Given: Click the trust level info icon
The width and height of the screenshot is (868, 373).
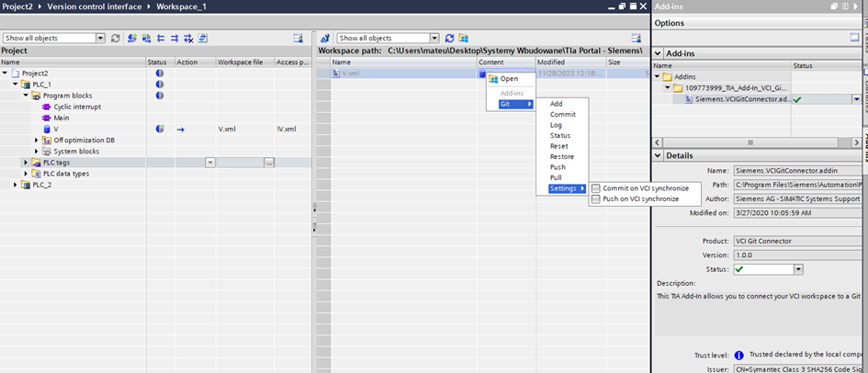Looking at the screenshot, I should tap(739, 355).
